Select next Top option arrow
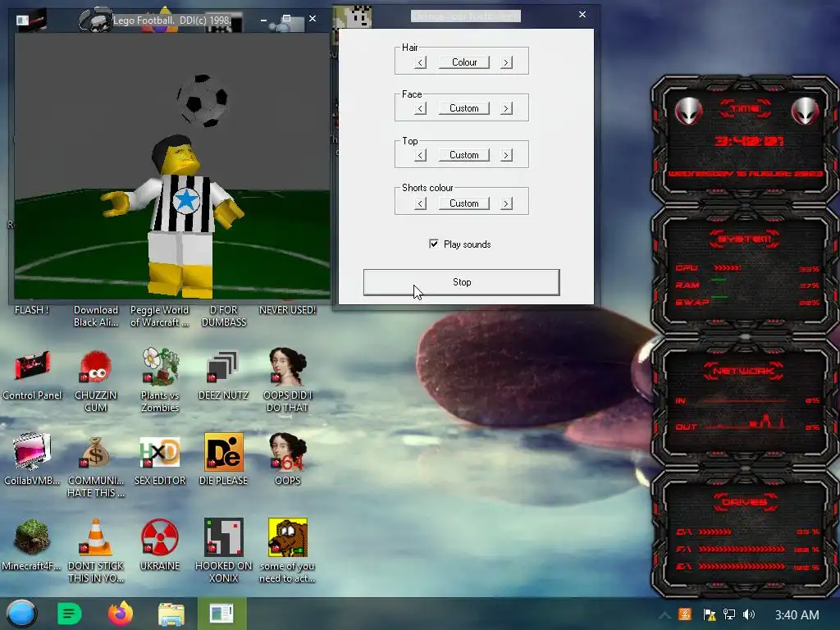Screen dimensions: 840x630 [506, 155]
